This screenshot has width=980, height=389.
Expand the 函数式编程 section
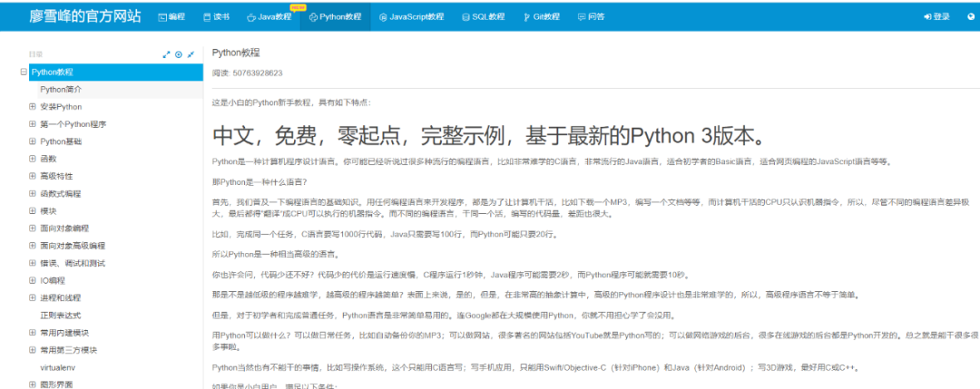[x=33, y=193]
